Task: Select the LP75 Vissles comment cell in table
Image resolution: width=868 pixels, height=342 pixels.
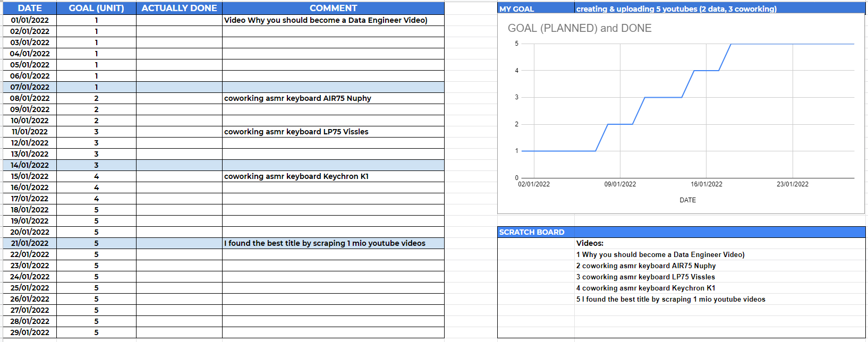Action: click(x=333, y=132)
